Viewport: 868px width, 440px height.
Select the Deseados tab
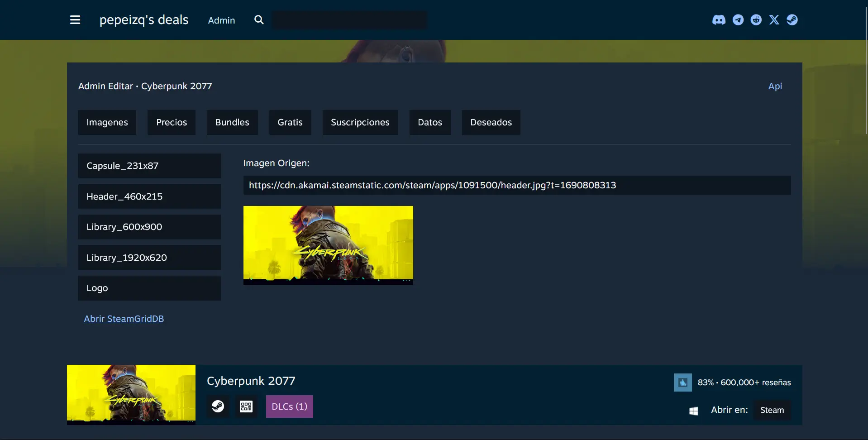click(491, 122)
